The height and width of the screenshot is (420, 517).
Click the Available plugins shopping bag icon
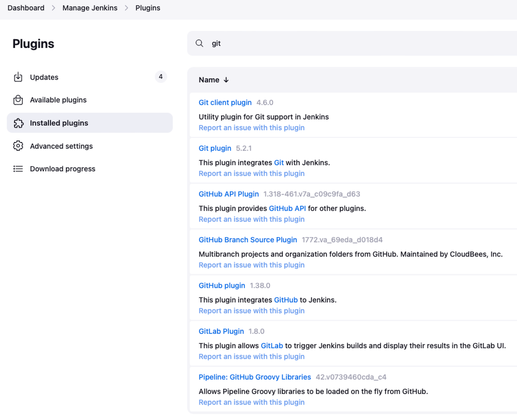18,100
